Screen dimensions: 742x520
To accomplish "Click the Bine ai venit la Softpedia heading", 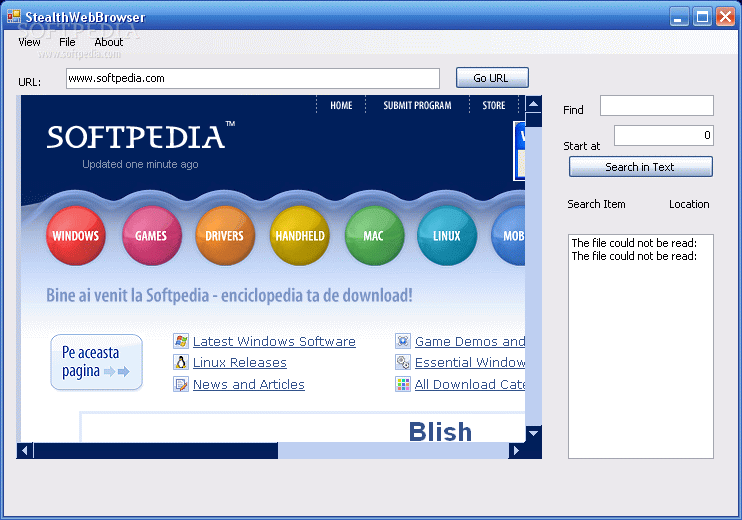I will pyautogui.click(x=229, y=295).
